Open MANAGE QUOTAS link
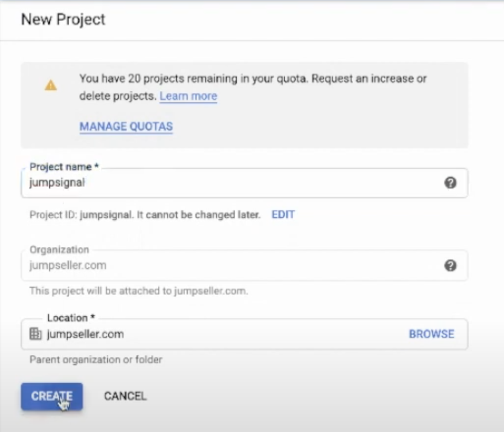 [x=126, y=127]
